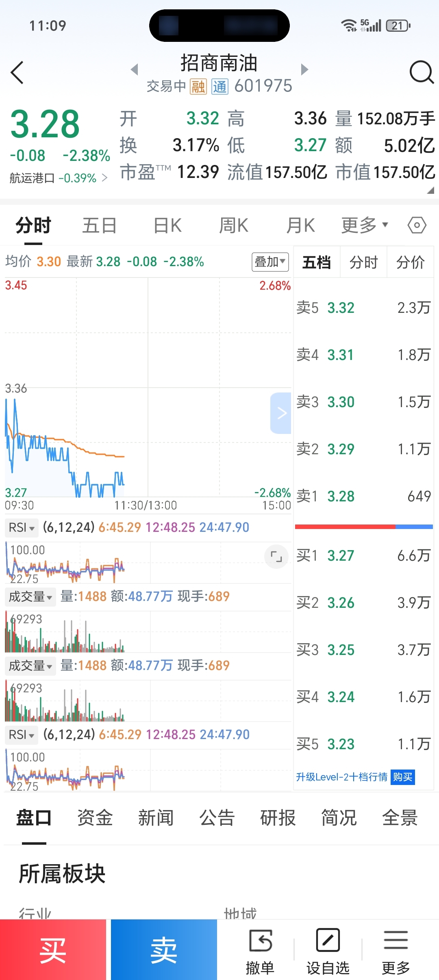This screenshot has height=980, width=439.
Task: Open chart settings hexagon icon
Action: pos(417,225)
